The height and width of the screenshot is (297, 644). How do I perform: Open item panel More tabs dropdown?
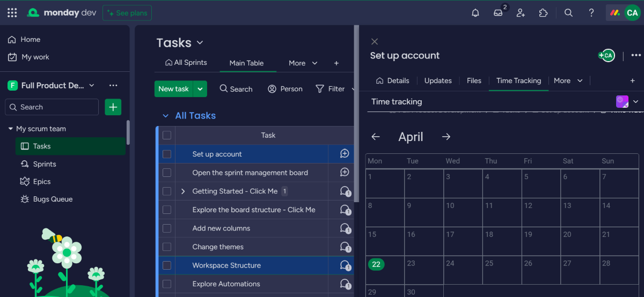(568, 80)
